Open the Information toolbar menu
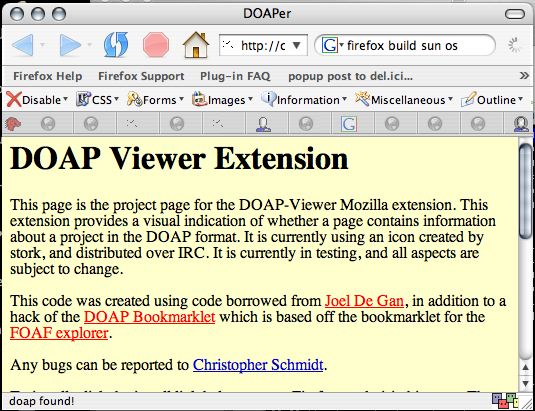 pos(304,100)
